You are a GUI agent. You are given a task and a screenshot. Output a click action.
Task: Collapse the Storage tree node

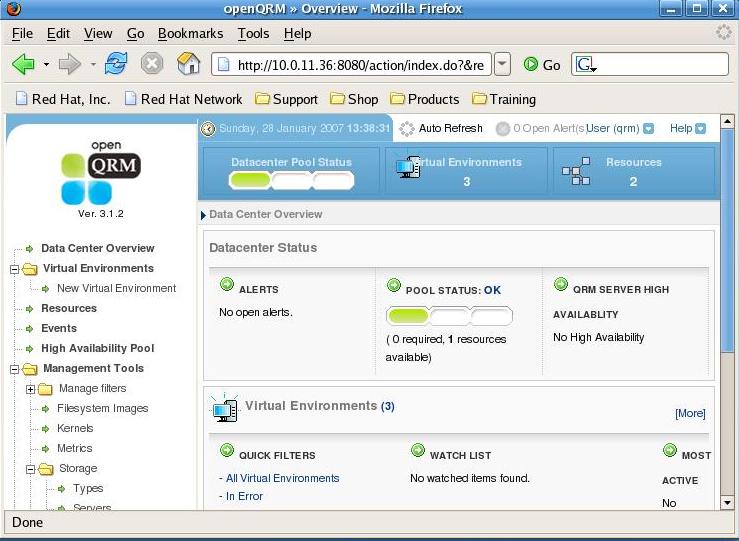click(30, 469)
